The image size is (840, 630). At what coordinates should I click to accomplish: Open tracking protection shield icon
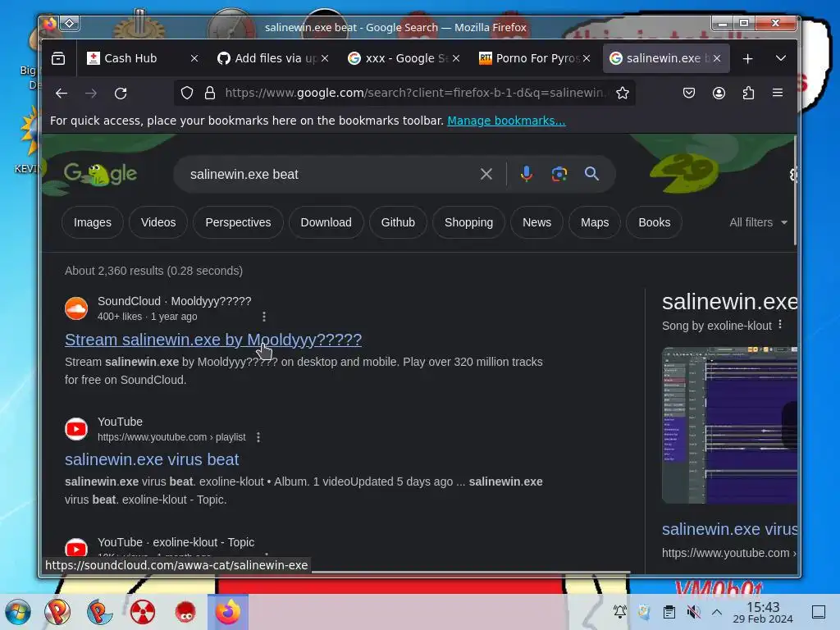click(186, 94)
